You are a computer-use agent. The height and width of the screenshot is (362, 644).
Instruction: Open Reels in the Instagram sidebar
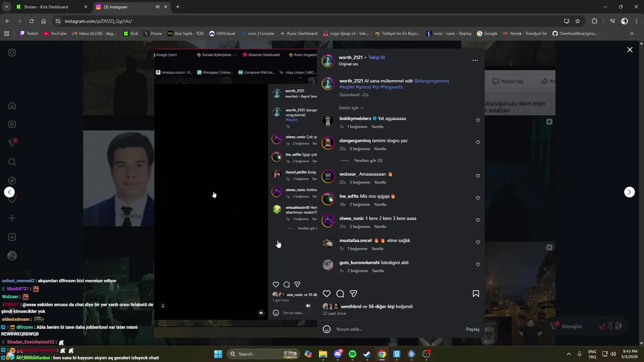[12, 124]
